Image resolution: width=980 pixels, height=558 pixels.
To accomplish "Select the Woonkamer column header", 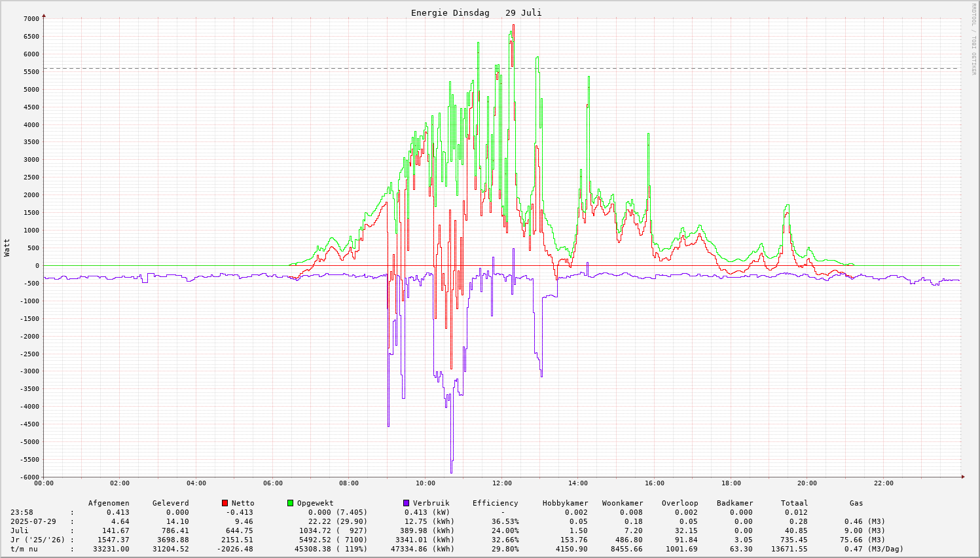I will point(622,503).
